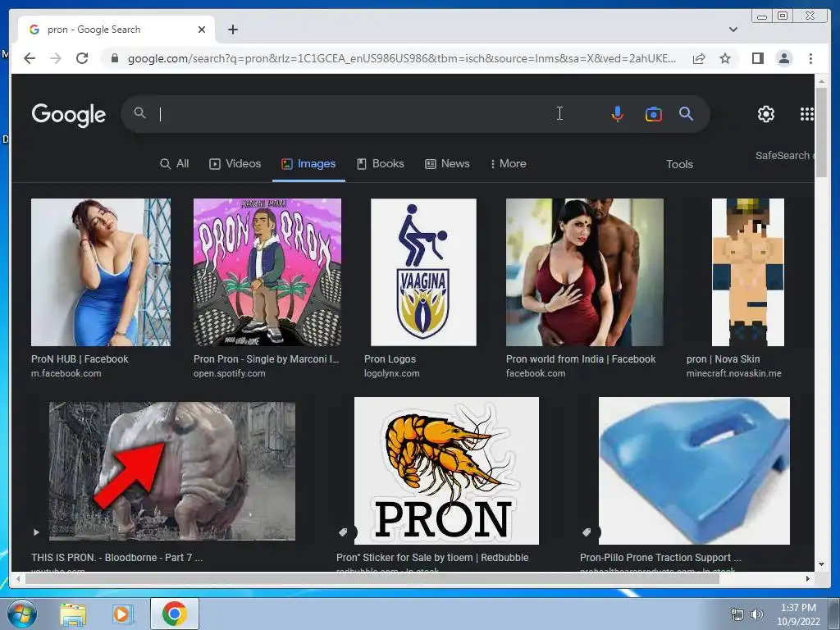Open the Pron Pron Spotify album thumbnail
Screen dimensions: 840x630
pos(267,272)
